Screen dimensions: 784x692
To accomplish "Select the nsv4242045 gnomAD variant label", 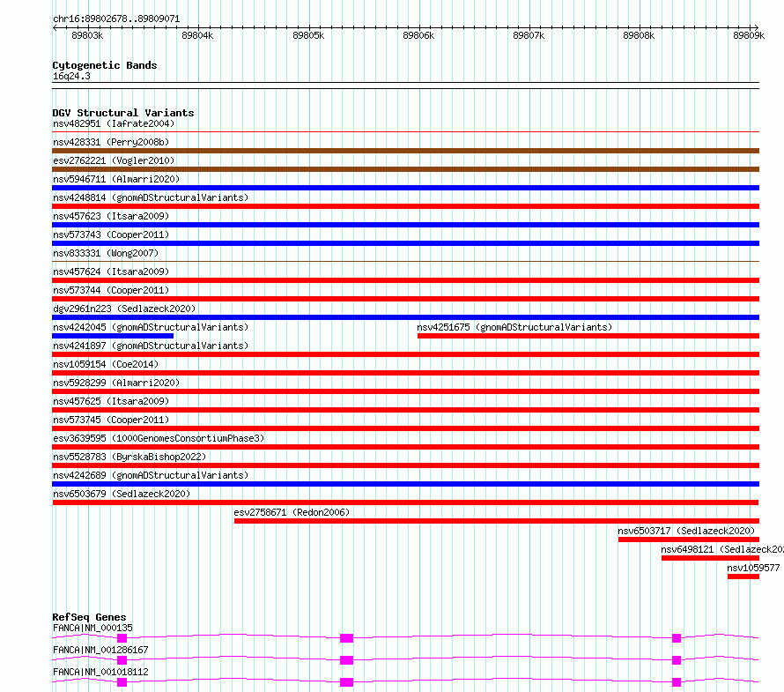I will tap(151, 327).
